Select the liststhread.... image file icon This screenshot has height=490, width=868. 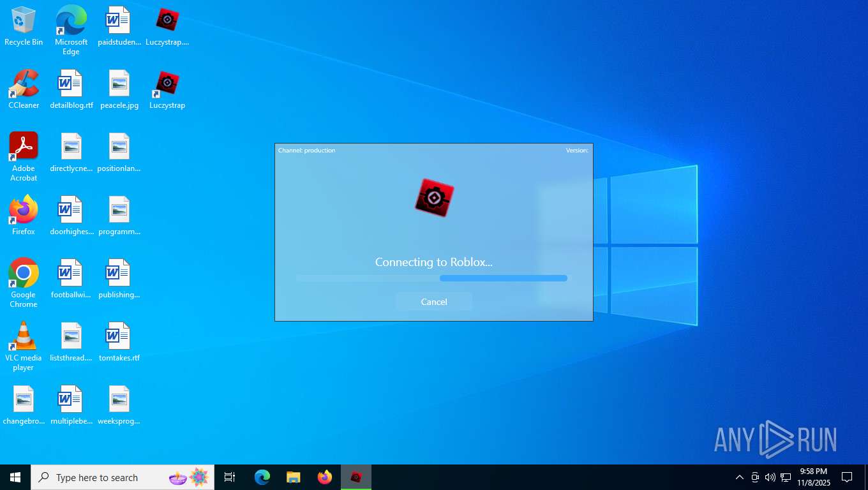71,342
